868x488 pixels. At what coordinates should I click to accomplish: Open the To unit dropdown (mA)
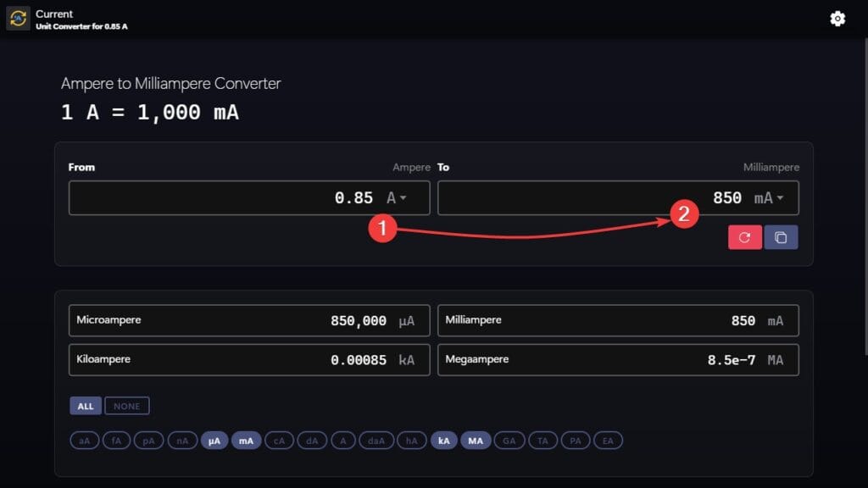769,198
